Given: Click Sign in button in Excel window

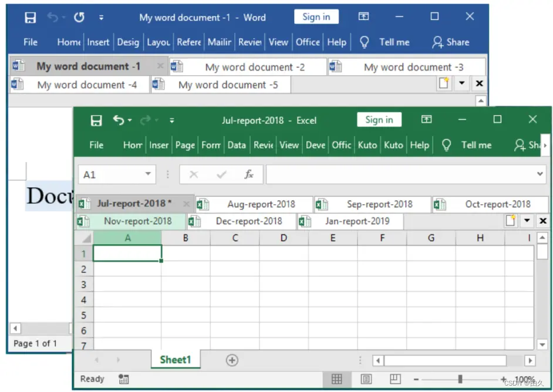Looking at the screenshot, I should pos(379,120).
